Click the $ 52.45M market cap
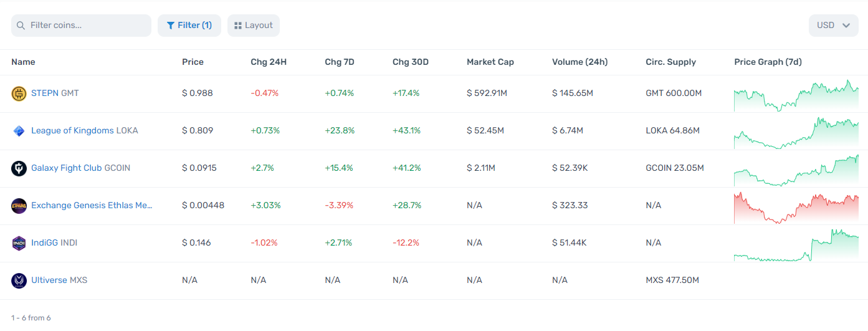This screenshot has height=331, width=868. pyautogui.click(x=485, y=130)
